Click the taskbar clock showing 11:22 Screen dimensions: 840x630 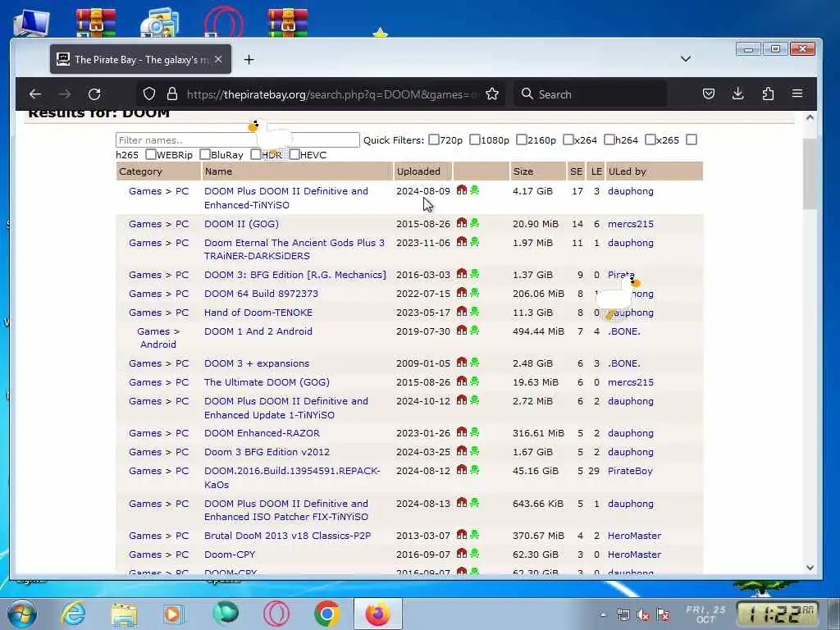(x=778, y=614)
